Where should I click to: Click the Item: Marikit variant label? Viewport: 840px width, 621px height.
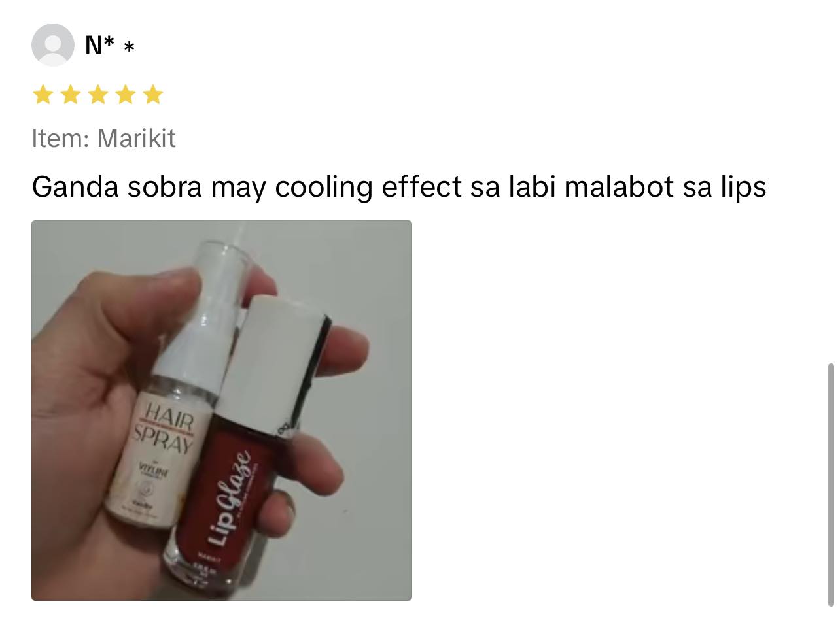pos(103,139)
